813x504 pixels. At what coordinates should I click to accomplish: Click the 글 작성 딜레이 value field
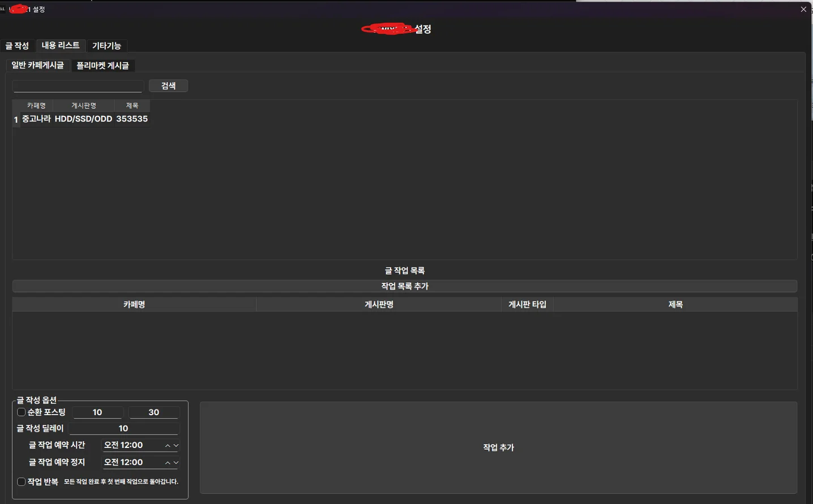click(123, 428)
